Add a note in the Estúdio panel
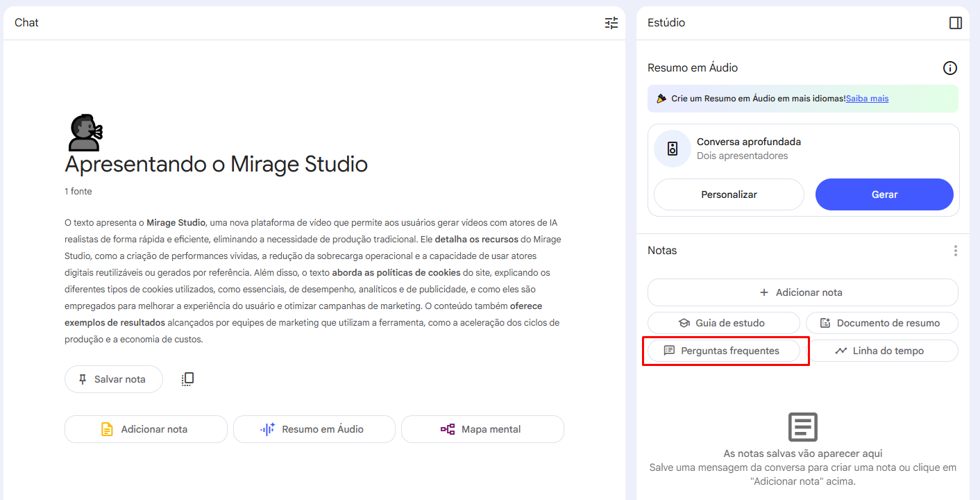 pos(803,292)
